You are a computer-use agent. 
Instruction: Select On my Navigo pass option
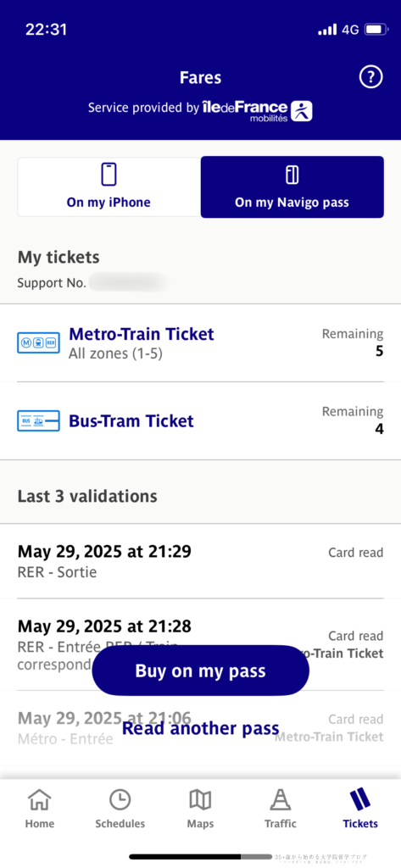[x=292, y=187]
